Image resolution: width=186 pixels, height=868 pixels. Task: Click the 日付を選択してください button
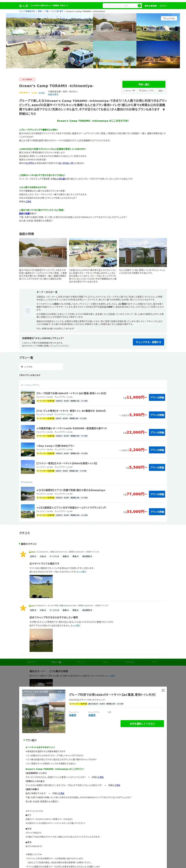click(142, 724)
